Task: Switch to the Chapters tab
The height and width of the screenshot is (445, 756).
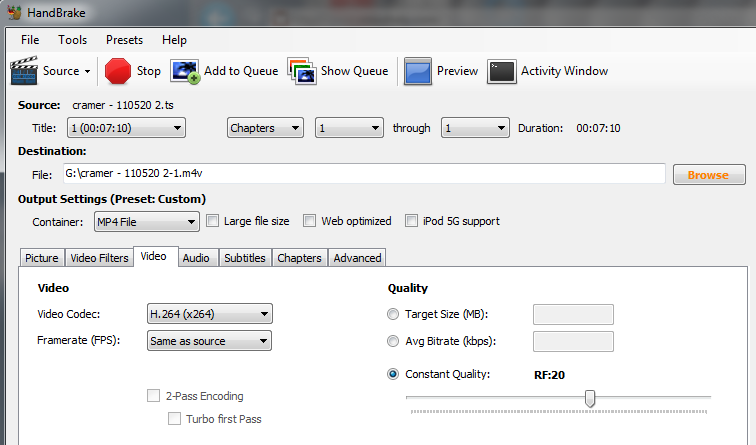Action: 299,258
